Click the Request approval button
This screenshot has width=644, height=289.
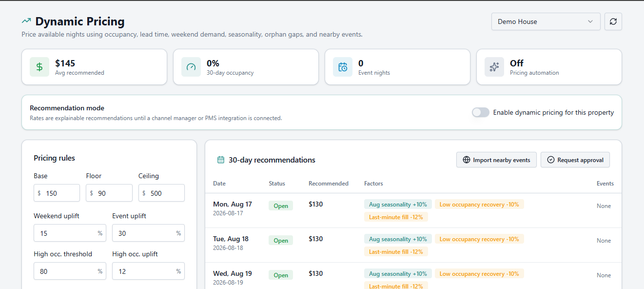point(575,160)
